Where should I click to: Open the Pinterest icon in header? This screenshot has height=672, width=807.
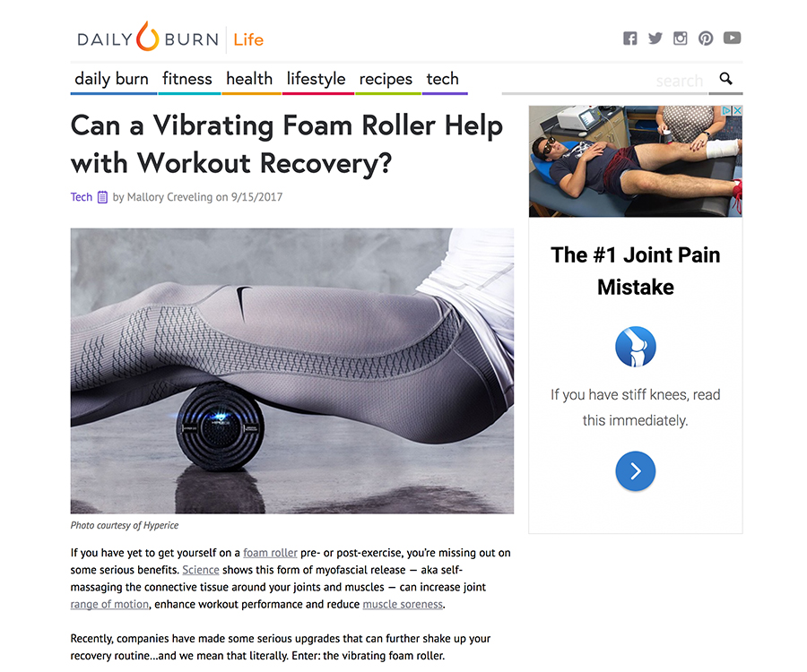706,38
